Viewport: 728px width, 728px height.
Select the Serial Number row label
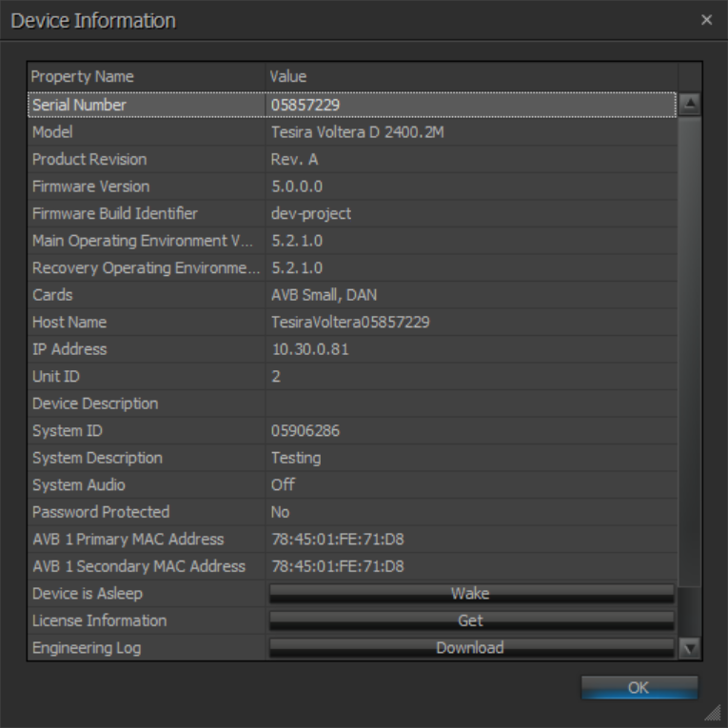[x=79, y=105]
